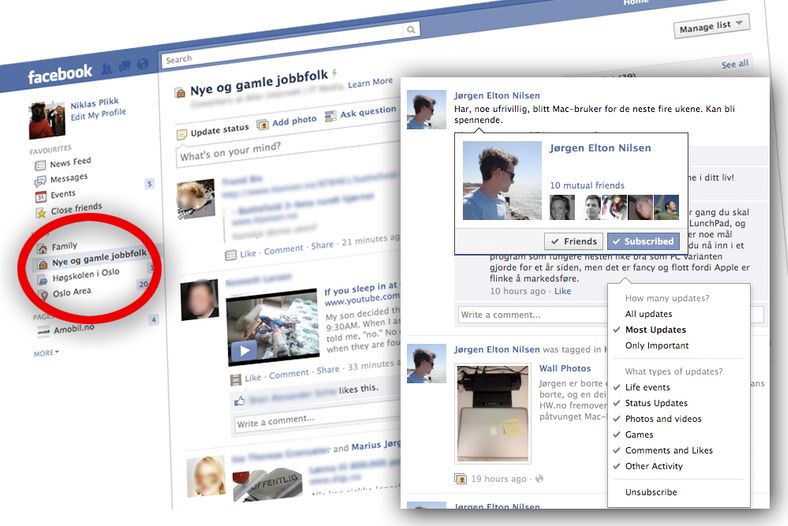Click the facebook logo

(x=60, y=74)
